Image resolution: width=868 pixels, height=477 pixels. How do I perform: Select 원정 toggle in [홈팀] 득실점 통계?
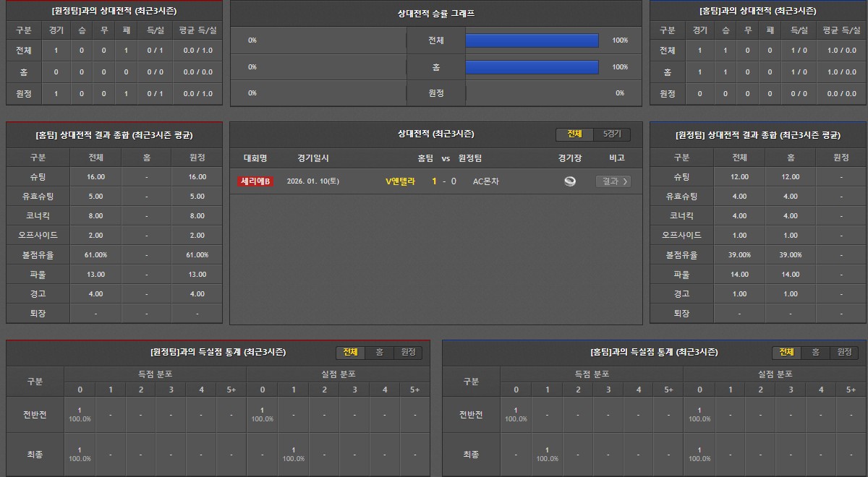(x=843, y=352)
